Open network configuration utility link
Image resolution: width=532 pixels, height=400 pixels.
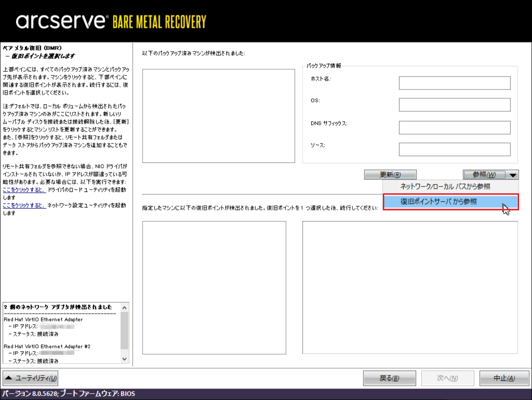pos(24,205)
